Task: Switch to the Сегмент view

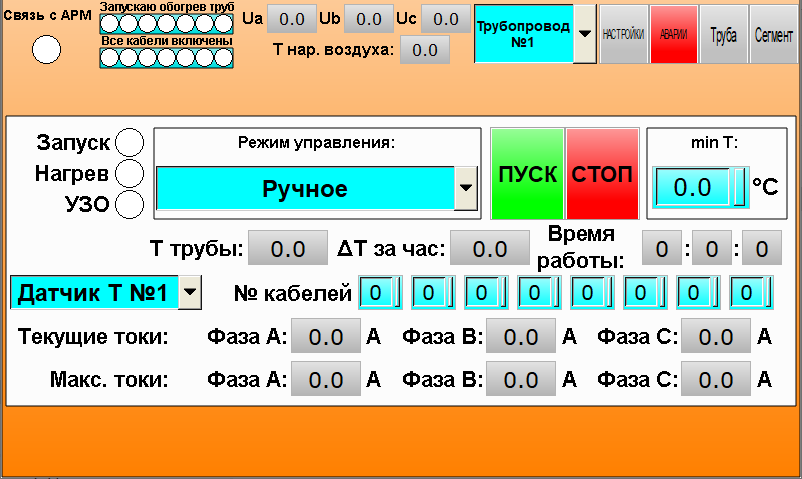Action: click(x=773, y=33)
